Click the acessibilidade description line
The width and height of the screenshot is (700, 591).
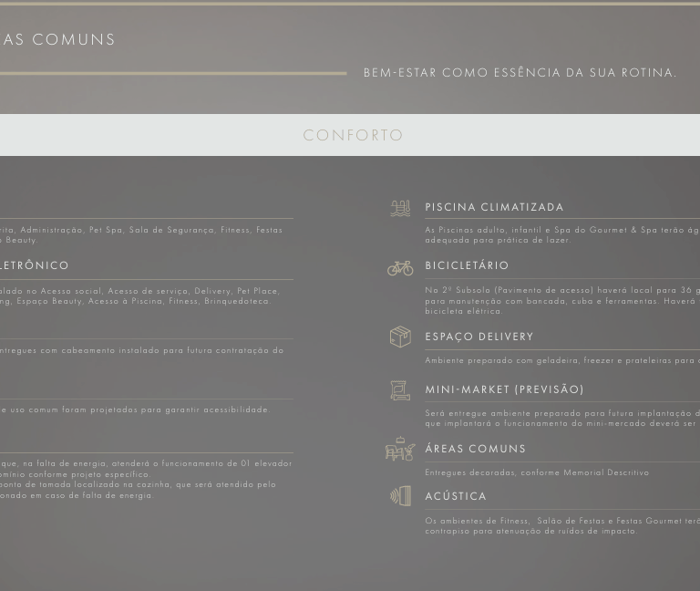pyautogui.click(x=135, y=410)
